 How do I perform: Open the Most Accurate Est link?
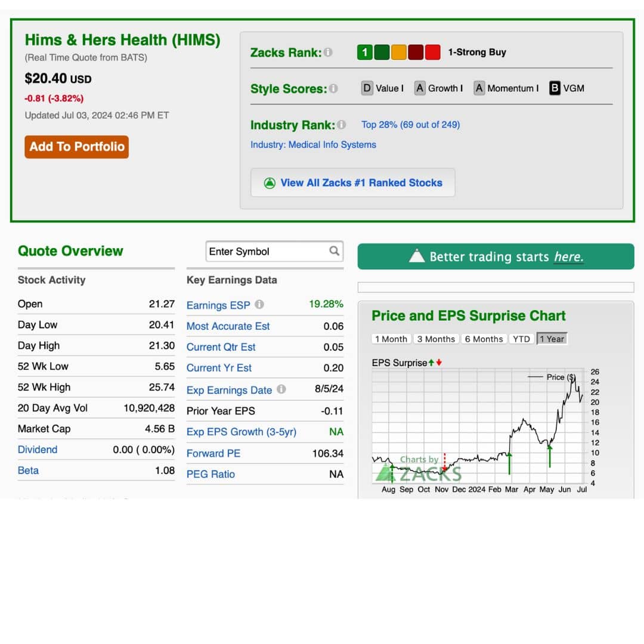pyautogui.click(x=228, y=326)
